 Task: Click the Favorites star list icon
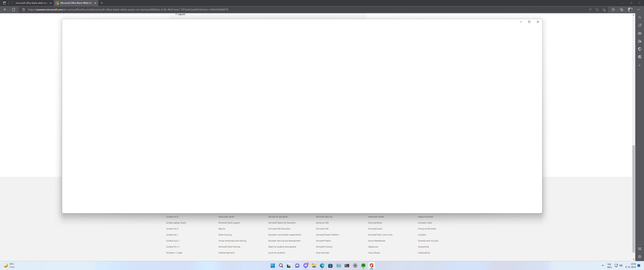coord(613,10)
